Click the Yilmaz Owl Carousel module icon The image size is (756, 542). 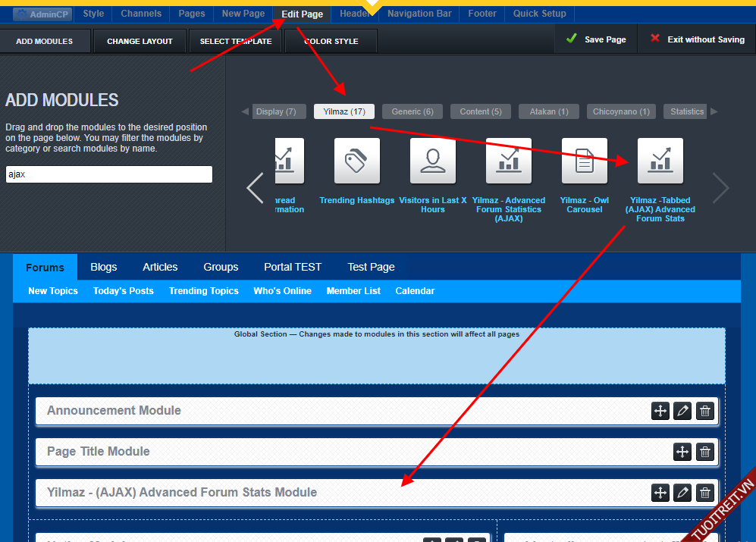(585, 161)
